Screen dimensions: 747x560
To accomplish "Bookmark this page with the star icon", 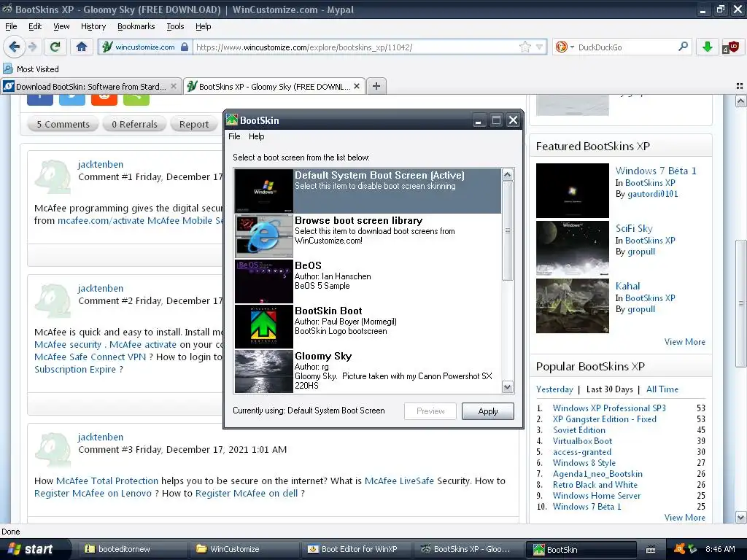I will point(525,47).
